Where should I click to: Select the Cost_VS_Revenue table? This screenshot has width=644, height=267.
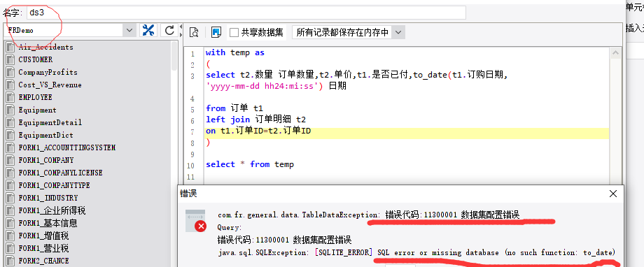(50, 85)
